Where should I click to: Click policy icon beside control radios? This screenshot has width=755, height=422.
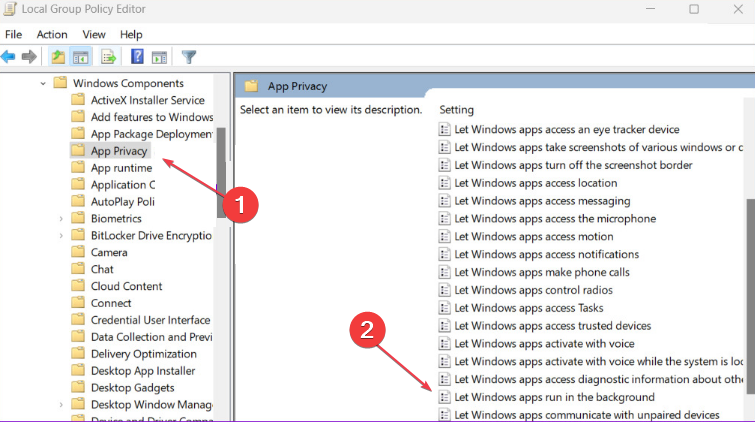tap(444, 290)
